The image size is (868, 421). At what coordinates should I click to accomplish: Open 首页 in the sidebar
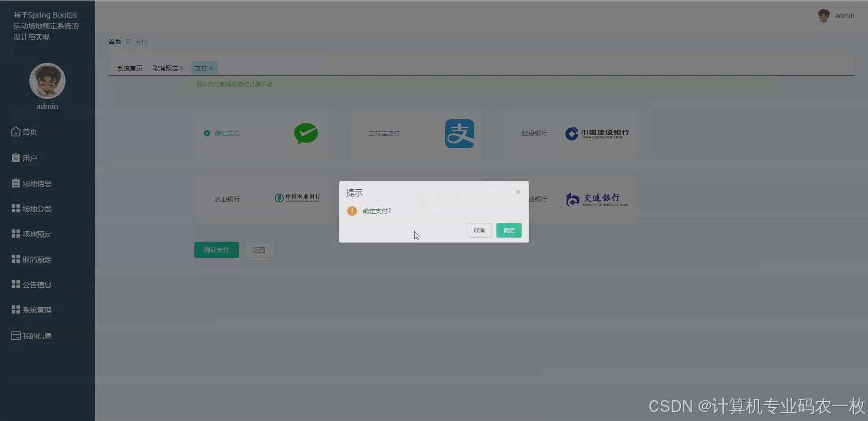coord(30,132)
